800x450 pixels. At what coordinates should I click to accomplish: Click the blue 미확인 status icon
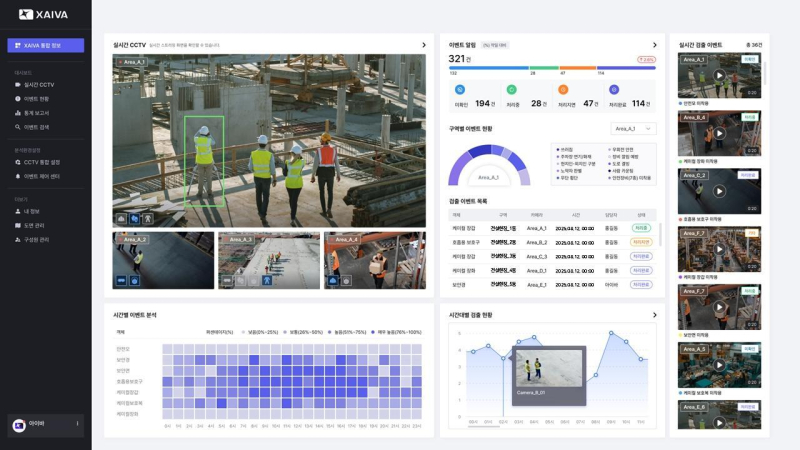pos(460,90)
